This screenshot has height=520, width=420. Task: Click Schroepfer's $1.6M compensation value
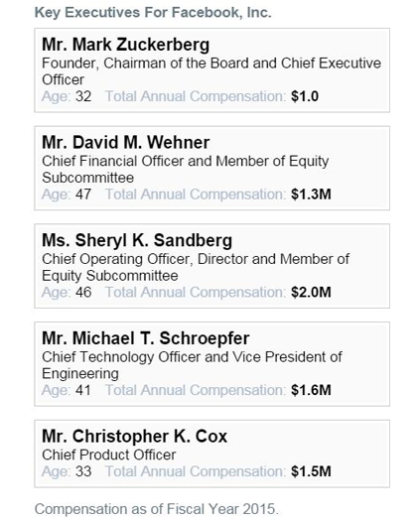(311, 390)
